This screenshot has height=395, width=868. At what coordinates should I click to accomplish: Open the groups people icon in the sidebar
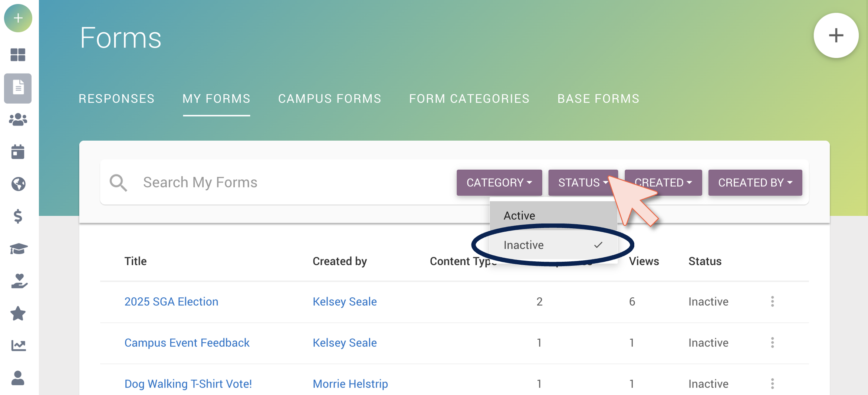pos(18,120)
